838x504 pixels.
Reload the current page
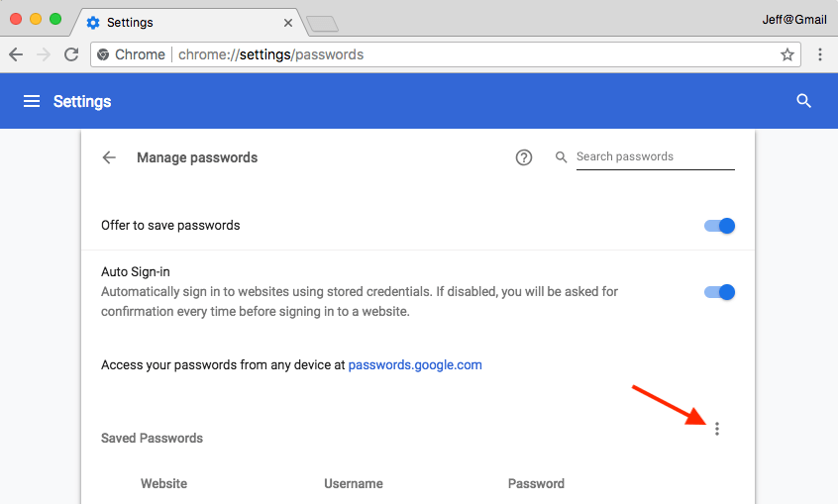[x=71, y=54]
